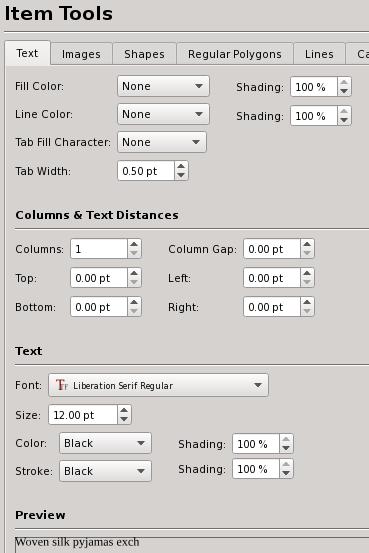The width and height of the screenshot is (369, 553).
Task: Open the Stroke dropdown set to Black
Action: point(105,471)
